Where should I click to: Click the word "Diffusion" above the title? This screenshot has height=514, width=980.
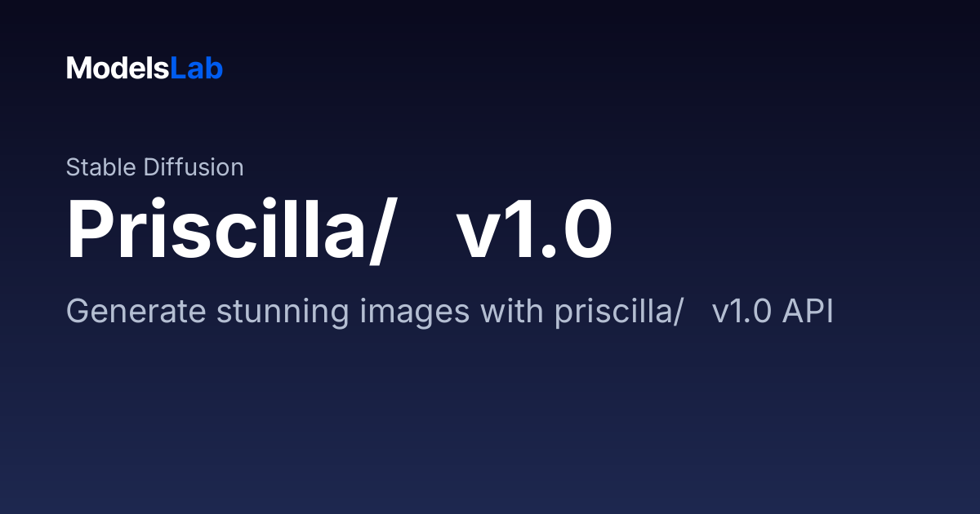[x=194, y=167]
